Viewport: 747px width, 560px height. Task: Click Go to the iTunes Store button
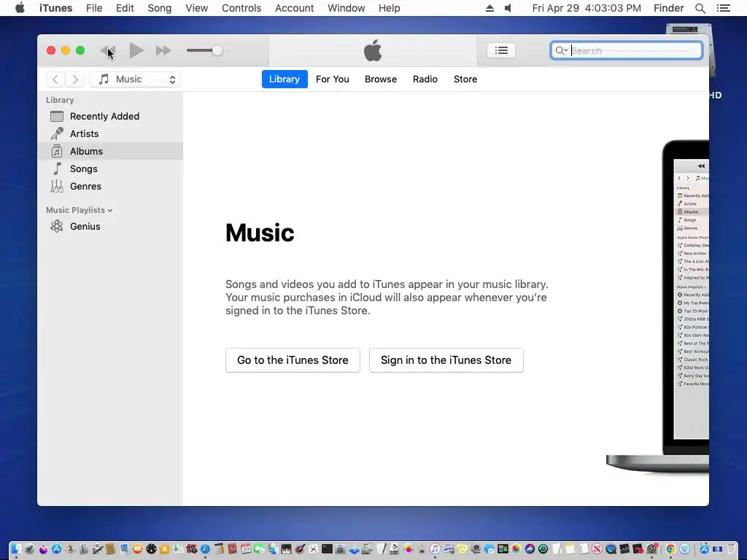293,360
